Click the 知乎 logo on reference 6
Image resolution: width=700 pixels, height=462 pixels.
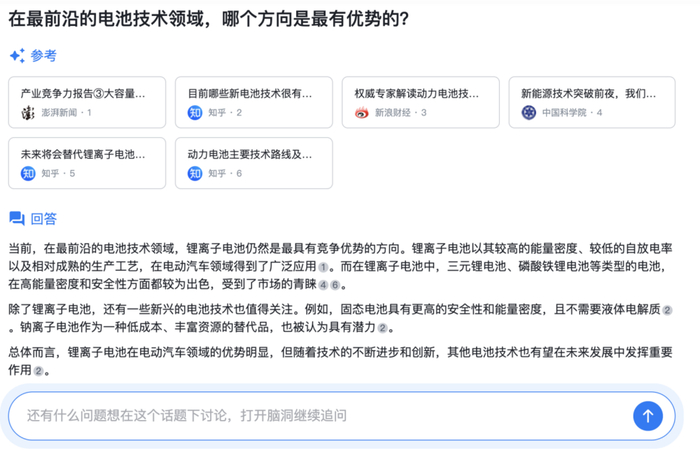(195, 174)
